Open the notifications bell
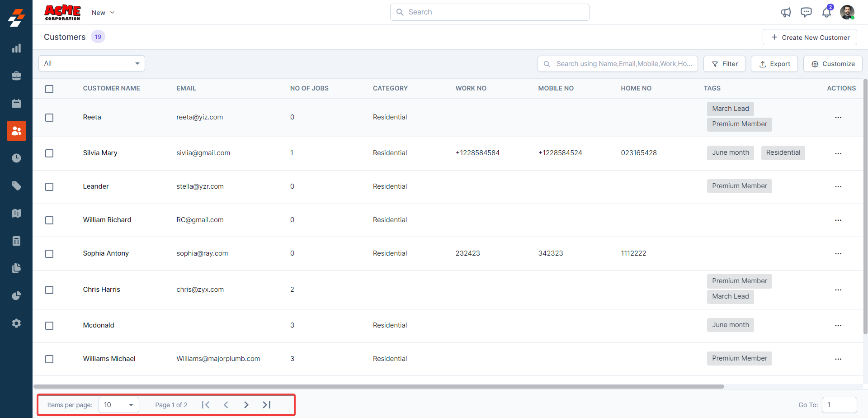Image resolution: width=868 pixels, height=418 pixels. 826,12
